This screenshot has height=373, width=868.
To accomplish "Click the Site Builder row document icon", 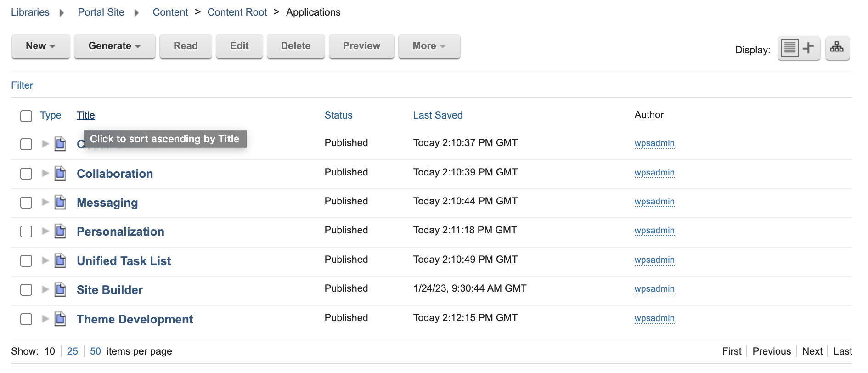I will pyautogui.click(x=60, y=289).
